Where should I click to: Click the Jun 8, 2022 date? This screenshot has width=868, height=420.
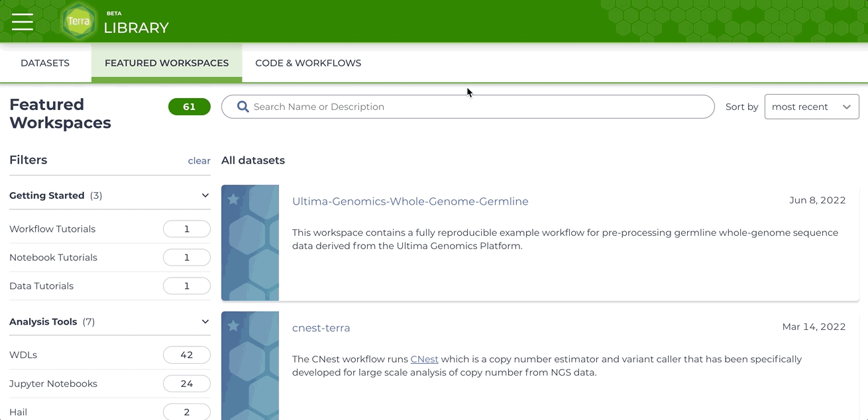click(x=818, y=201)
